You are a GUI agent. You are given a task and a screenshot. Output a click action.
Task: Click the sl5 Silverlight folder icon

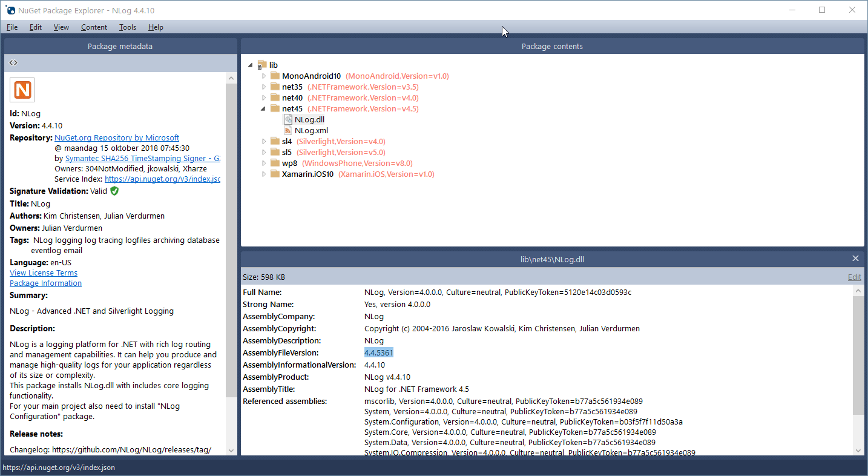coord(275,152)
